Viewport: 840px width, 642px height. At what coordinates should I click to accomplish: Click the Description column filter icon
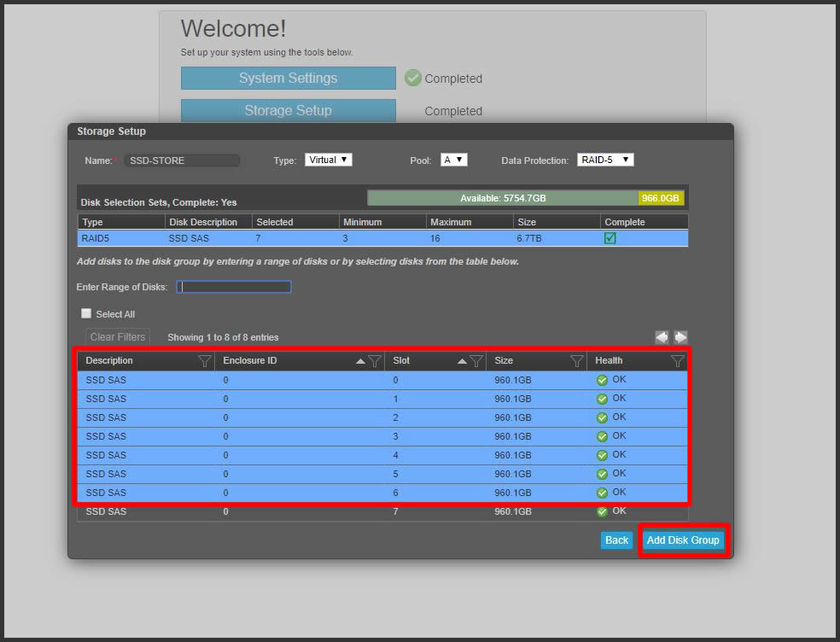[204, 361]
